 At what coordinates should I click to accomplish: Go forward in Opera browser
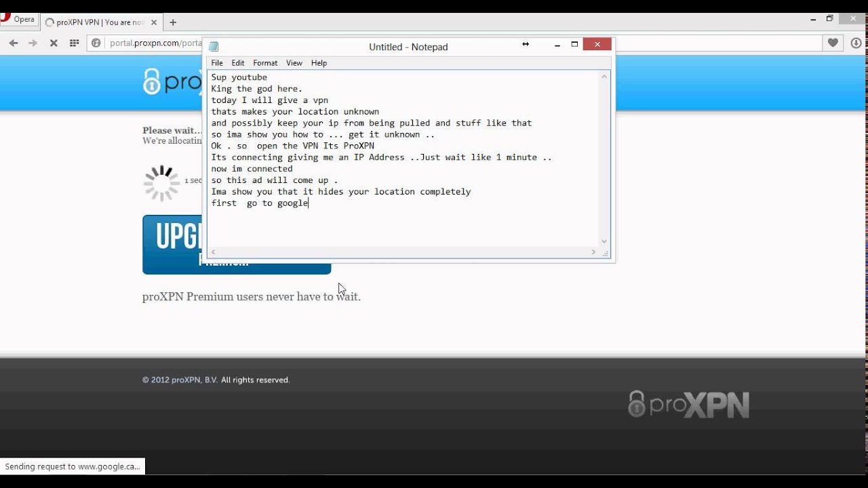[33, 43]
